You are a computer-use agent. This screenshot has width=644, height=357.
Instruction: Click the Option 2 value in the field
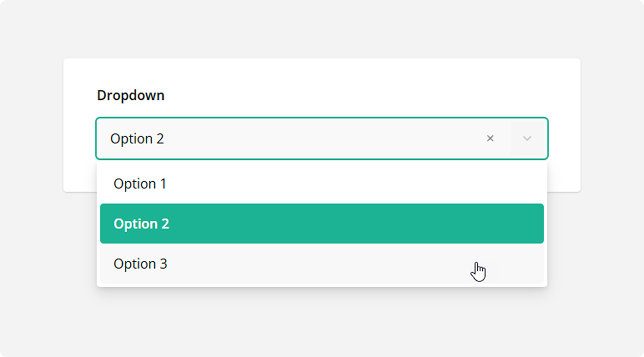[x=137, y=138]
